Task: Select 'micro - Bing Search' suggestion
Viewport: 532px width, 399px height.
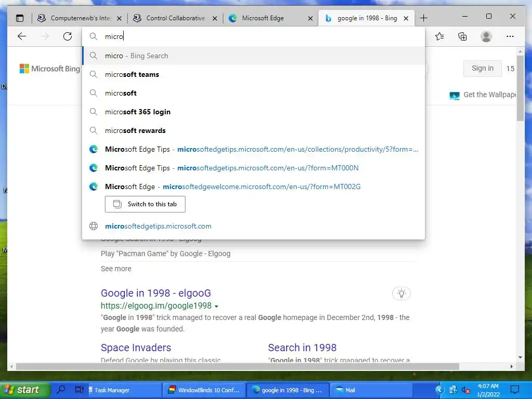Action: tap(254, 56)
